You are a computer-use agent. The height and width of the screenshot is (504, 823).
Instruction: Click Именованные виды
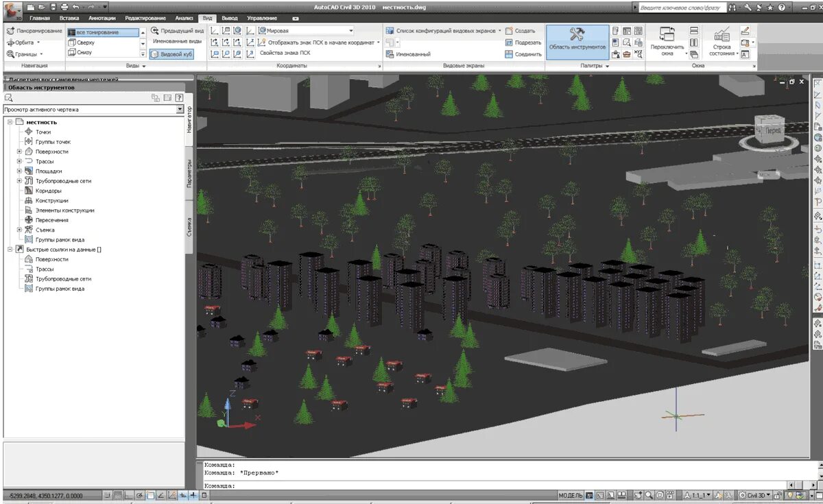(177, 43)
